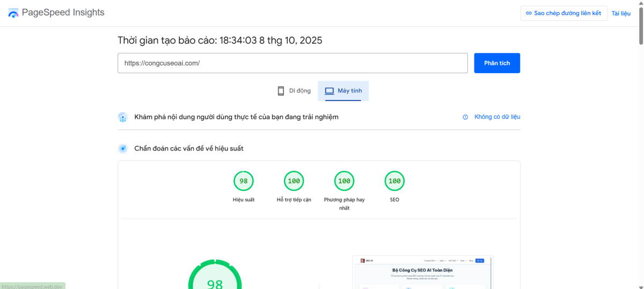Select the Máy tính tab
This screenshot has height=289, width=644.
343,91
